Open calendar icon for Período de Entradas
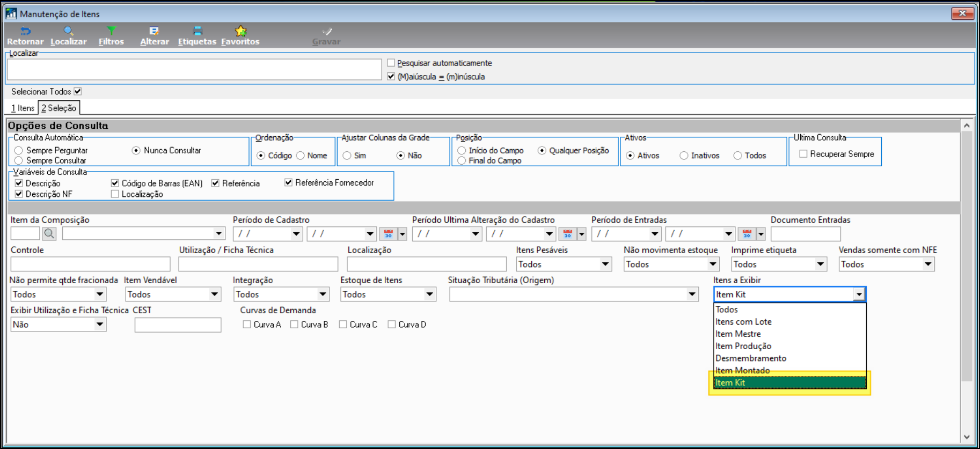Viewport: 980px width, 449px height. point(747,234)
